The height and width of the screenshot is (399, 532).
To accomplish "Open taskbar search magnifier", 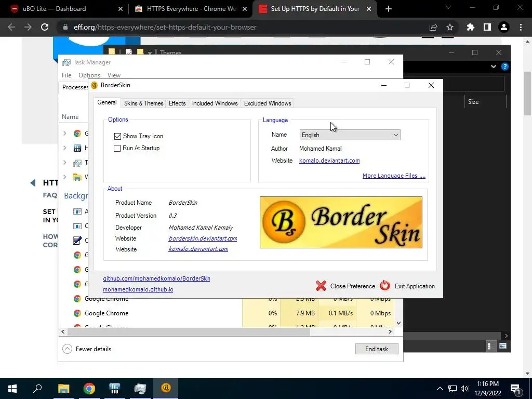I will coord(37,389).
